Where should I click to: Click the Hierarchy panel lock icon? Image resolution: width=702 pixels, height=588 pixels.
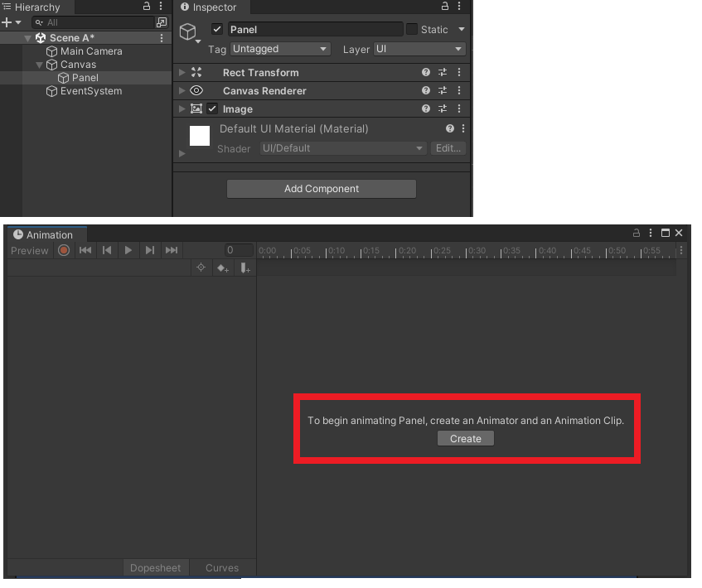tap(147, 7)
